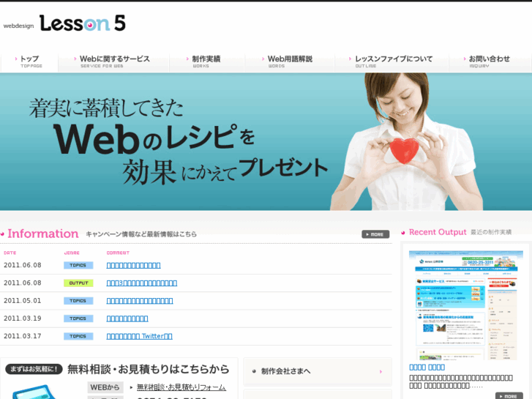Open the Webに関するサービス menu item

tap(113, 61)
